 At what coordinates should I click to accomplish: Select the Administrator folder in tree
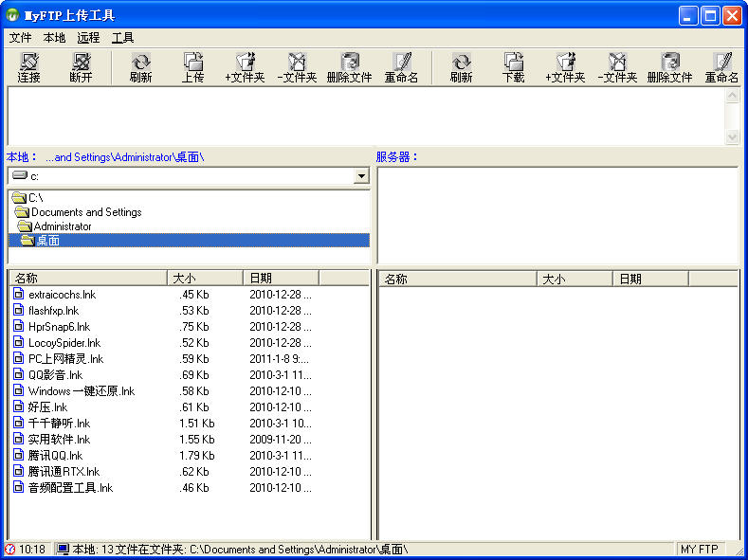(x=63, y=226)
